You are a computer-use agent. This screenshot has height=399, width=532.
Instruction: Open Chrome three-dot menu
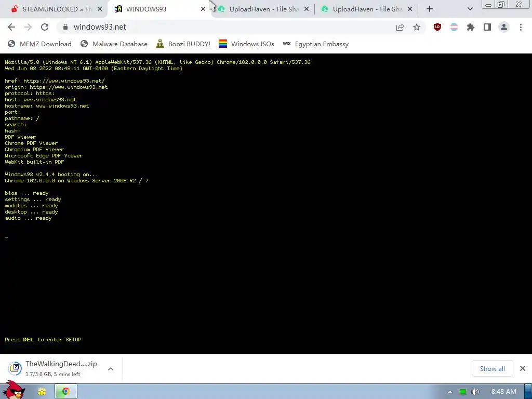pyautogui.click(x=521, y=27)
